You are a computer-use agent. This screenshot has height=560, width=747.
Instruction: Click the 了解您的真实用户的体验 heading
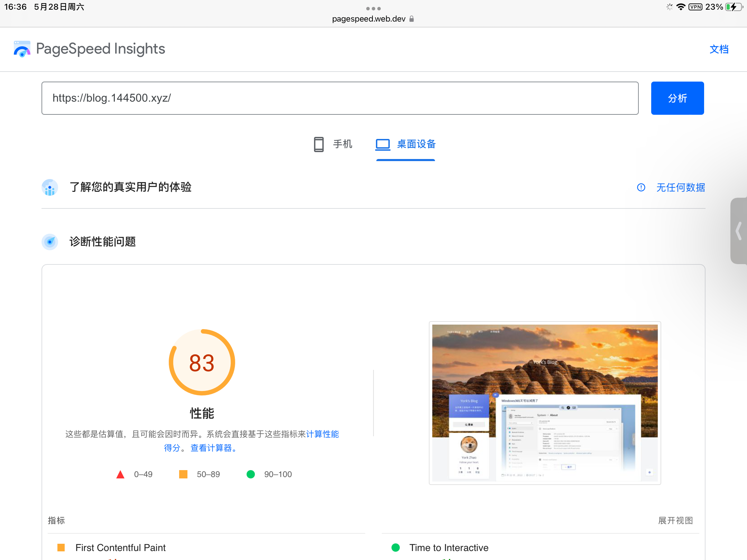(x=130, y=187)
